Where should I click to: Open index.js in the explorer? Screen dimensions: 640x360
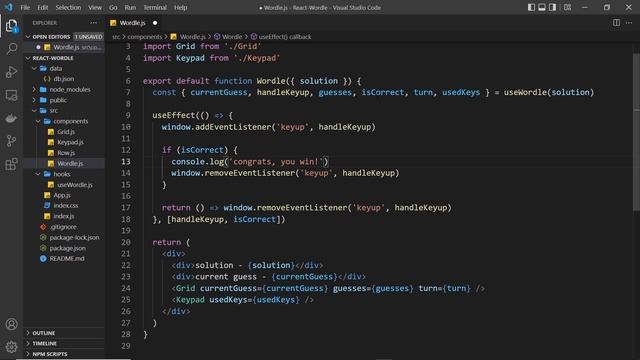[64, 216]
